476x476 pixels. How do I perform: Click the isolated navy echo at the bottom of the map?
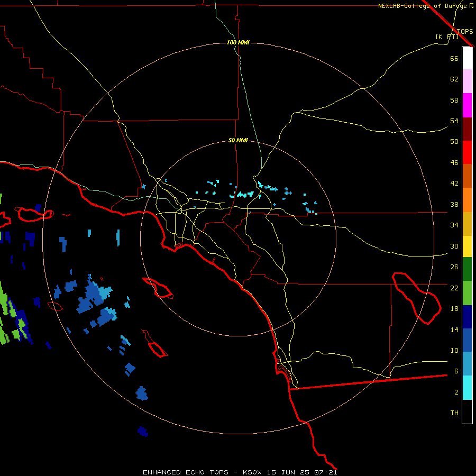coord(143,432)
